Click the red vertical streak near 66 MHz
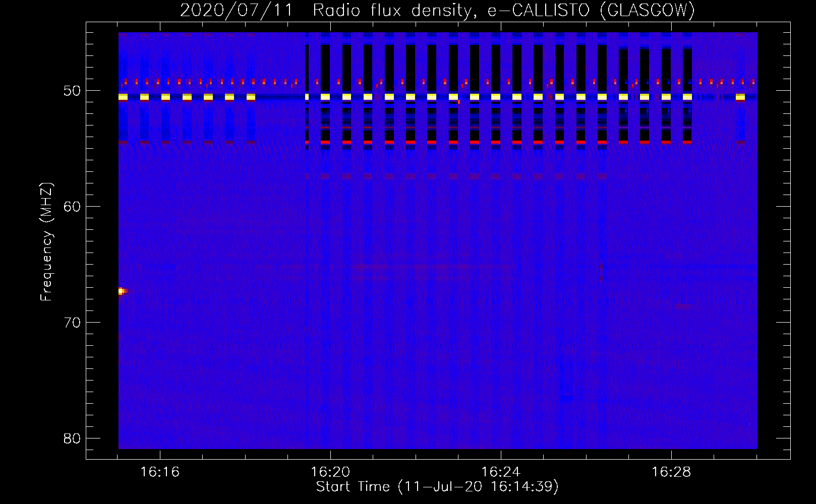The image size is (816, 504). [x=601, y=272]
